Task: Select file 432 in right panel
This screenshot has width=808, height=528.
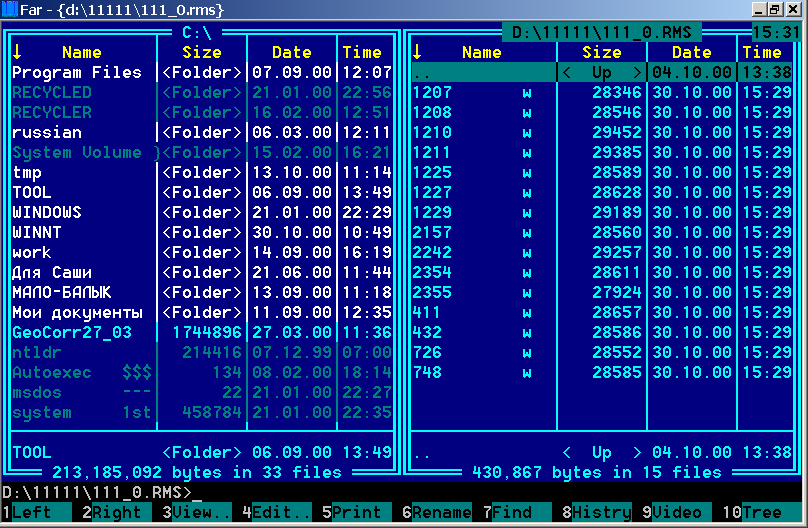Action: click(602, 333)
